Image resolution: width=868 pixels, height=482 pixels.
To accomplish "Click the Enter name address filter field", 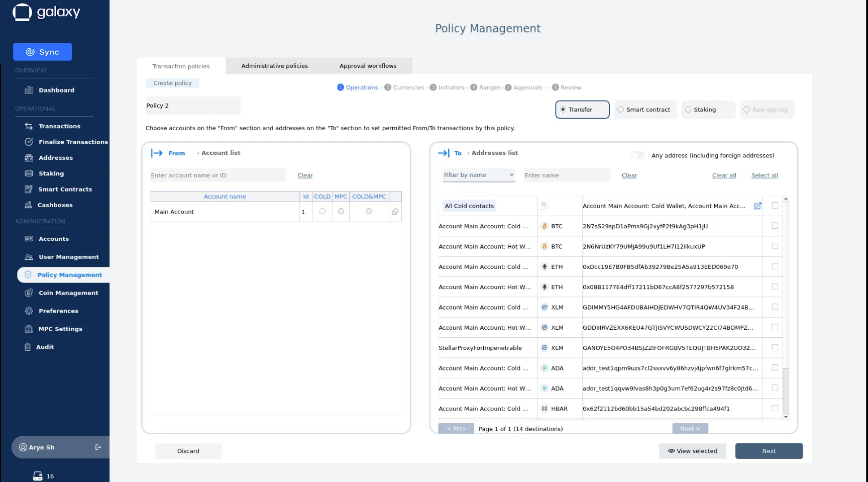I will tap(567, 175).
